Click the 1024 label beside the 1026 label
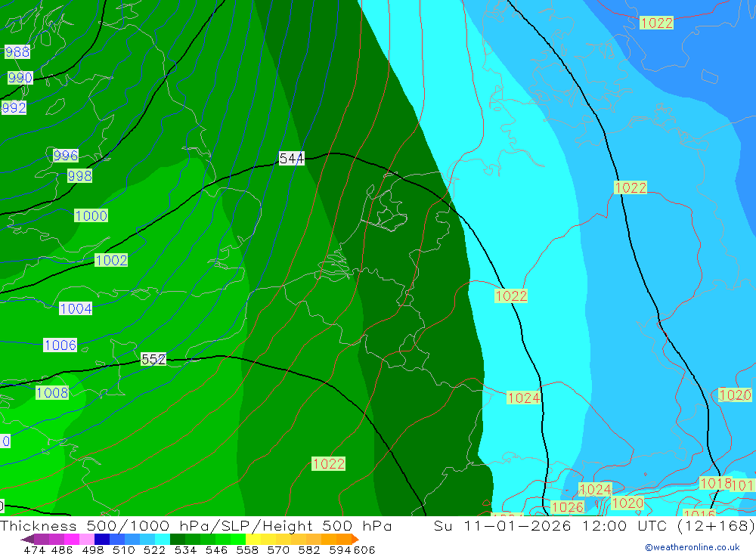The width and height of the screenshot is (756, 554). (595, 490)
